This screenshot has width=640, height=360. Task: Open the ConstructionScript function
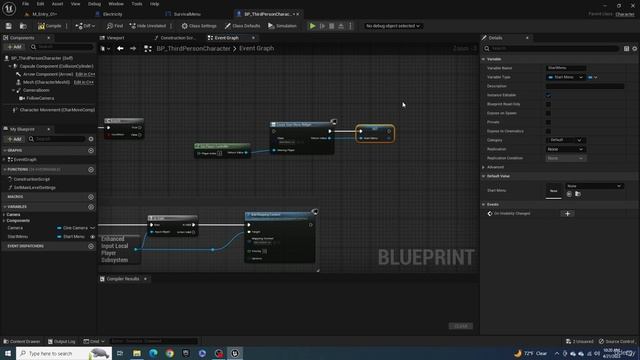point(31,179)
